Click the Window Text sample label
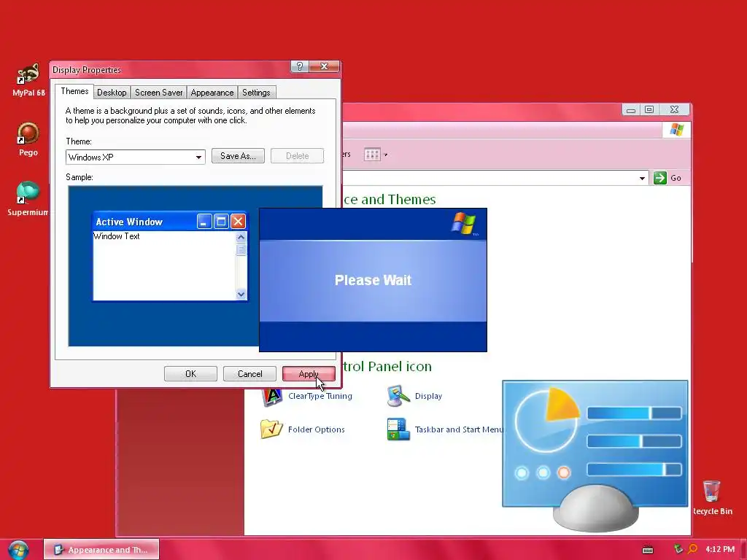 (x=116, y=236)
